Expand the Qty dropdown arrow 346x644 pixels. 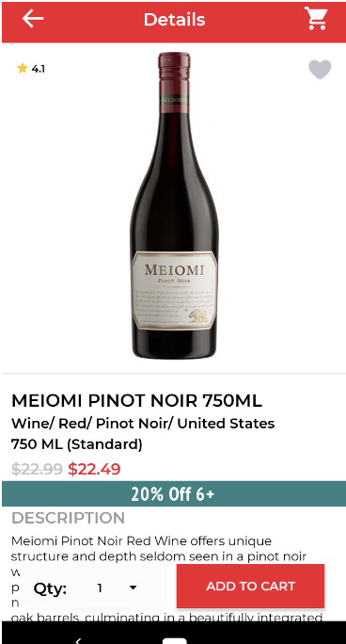133,588
